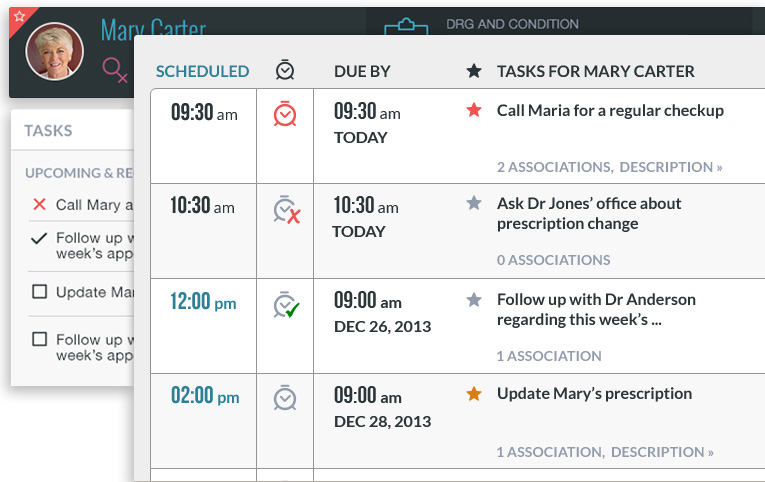This screenshot has height=482, width=765.
Task: Check the last Follow up task checkbox
Action: pos(40,339)
